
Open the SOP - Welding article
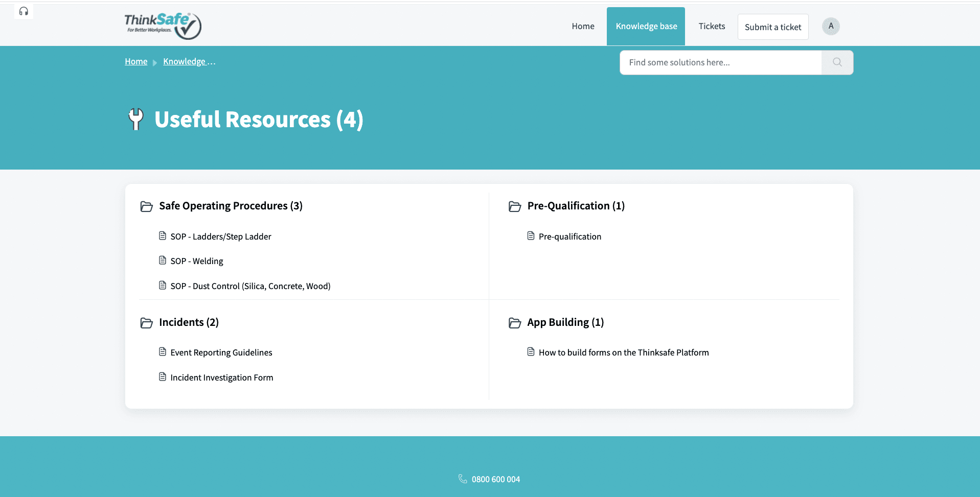pyautogui.click(x=197, y=261)
